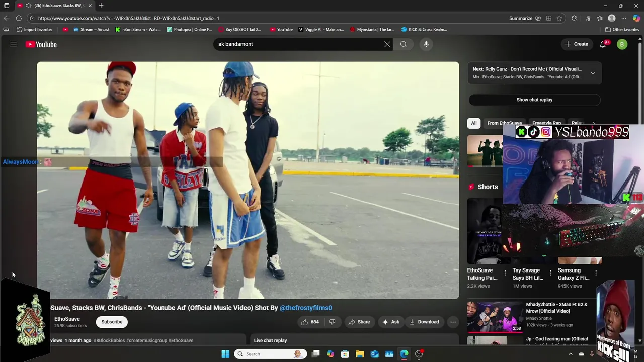Open the YouTube hamburger guide menu
The width and height of the screenshot is (644, 362).
(x=14, y=44)
